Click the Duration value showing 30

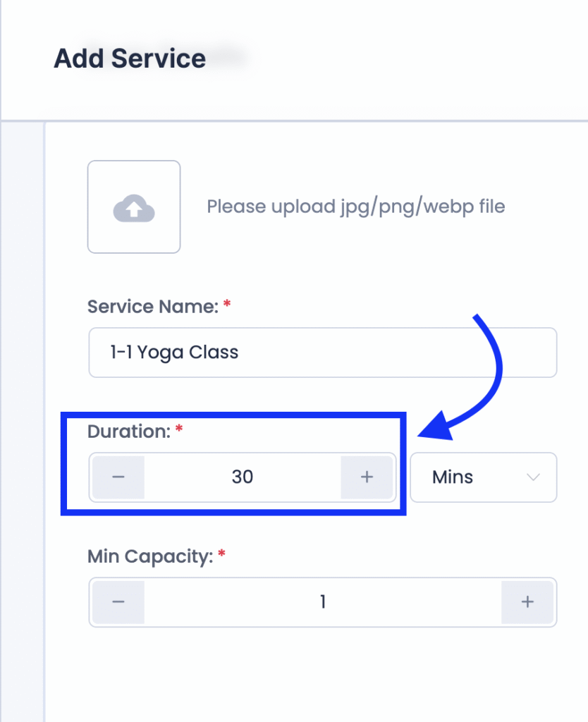(x=243, y=477)
